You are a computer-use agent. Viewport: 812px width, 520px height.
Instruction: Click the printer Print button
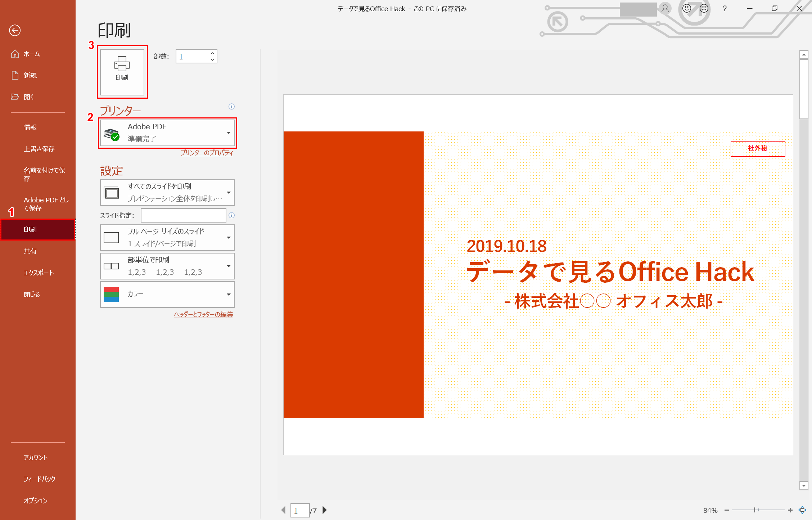[x=122, y=72]
